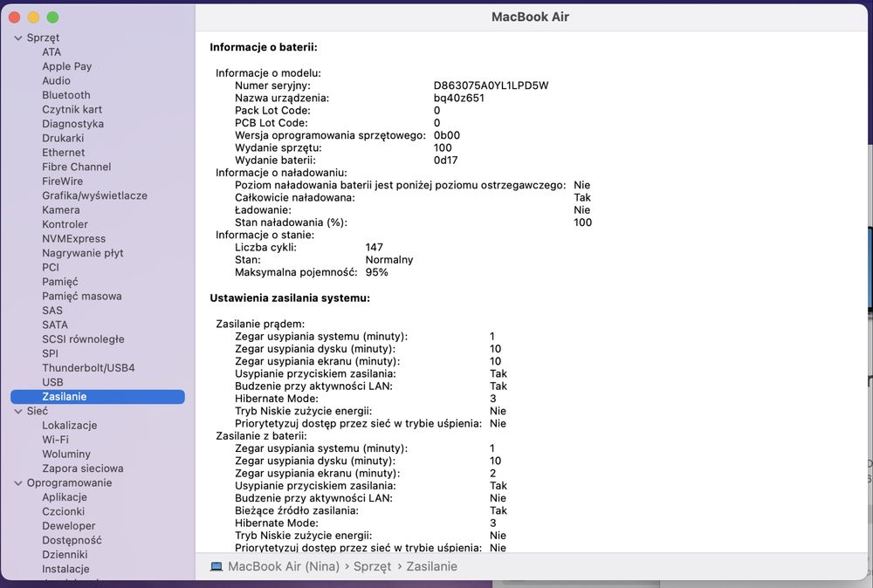This screenshot has height=588, width=873.
Task: Select Nagrywanie płyt entry
Action: tap(83, 253)
